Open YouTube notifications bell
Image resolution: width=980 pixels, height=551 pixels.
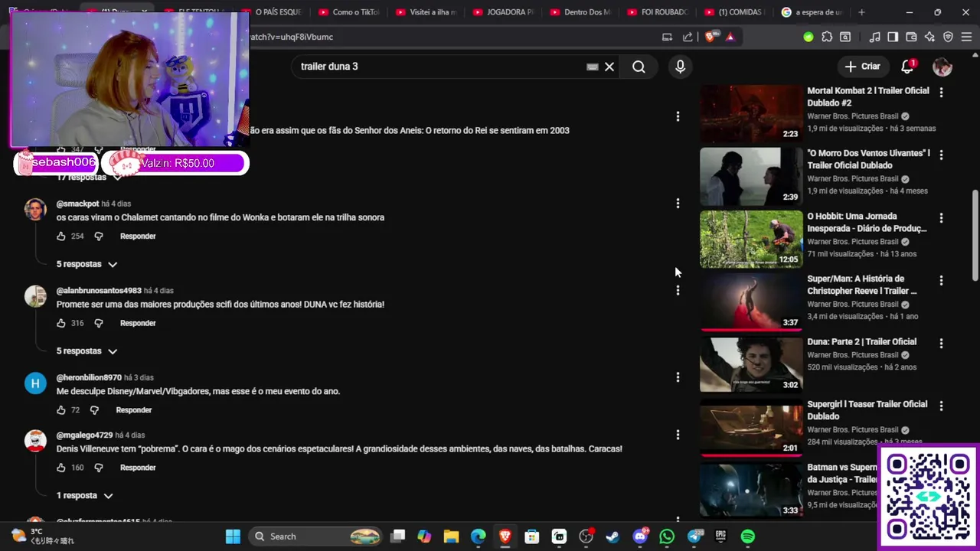pyautogui.click(x=907, y=67)
